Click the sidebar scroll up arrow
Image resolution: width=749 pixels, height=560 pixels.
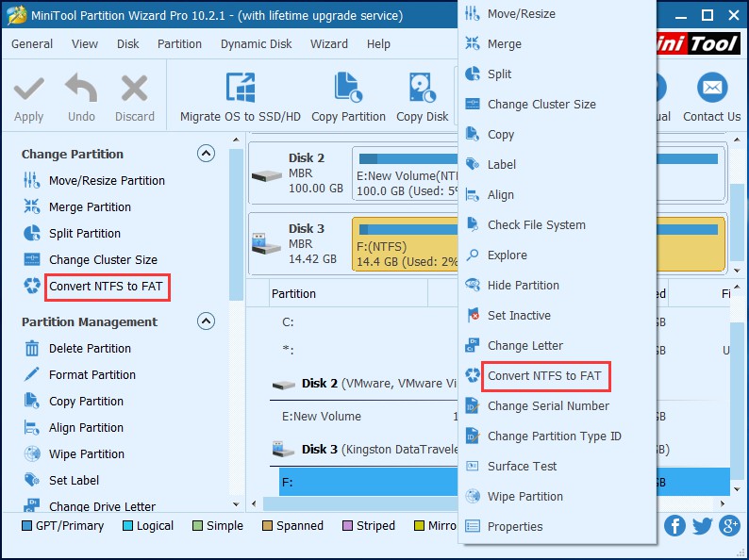click(x=236, y=140)
